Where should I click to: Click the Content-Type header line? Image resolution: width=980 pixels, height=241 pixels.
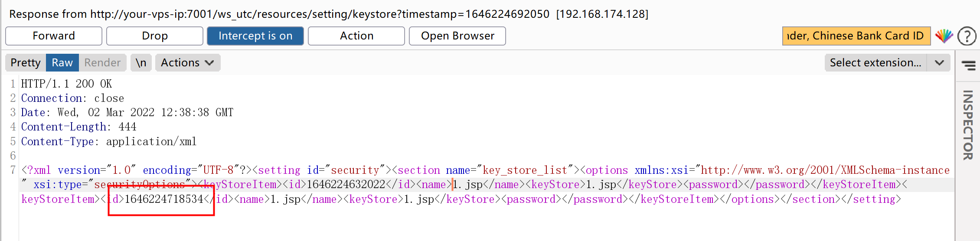click(x=108, y=142)
